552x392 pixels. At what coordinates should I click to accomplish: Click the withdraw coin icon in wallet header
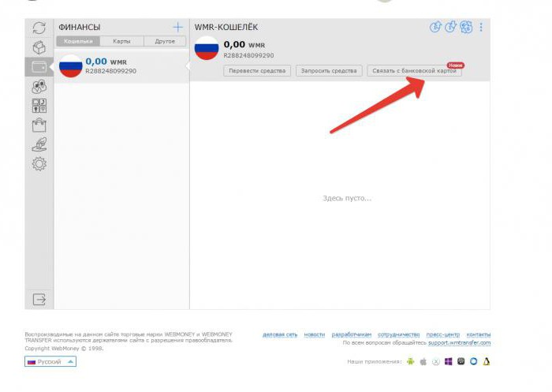point(450,27)
